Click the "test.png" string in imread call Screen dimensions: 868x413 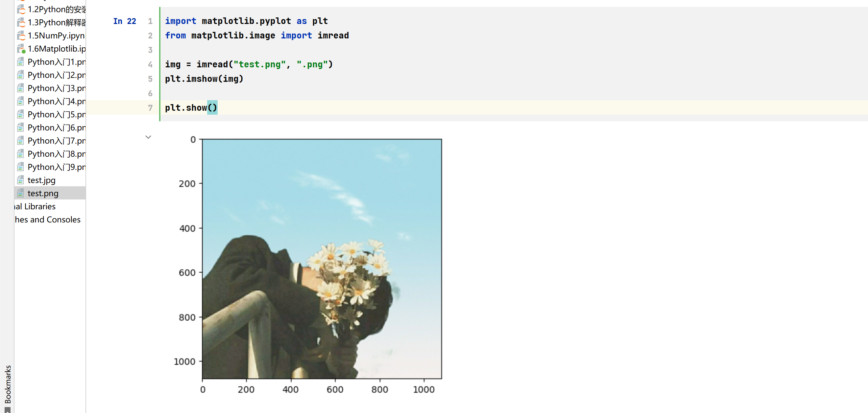pos(259,64)
